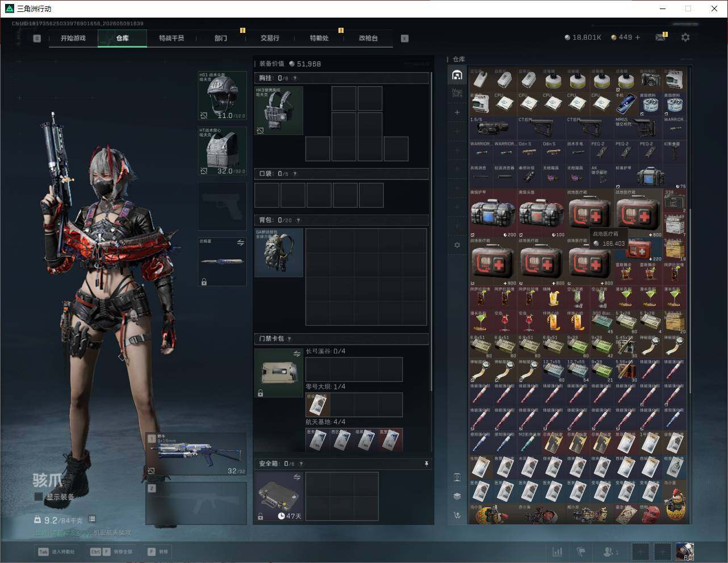The height and width of the screenshot is (563, 728).
Task: Click the empty weapon slot 2
Action: [x=196, y=503]
